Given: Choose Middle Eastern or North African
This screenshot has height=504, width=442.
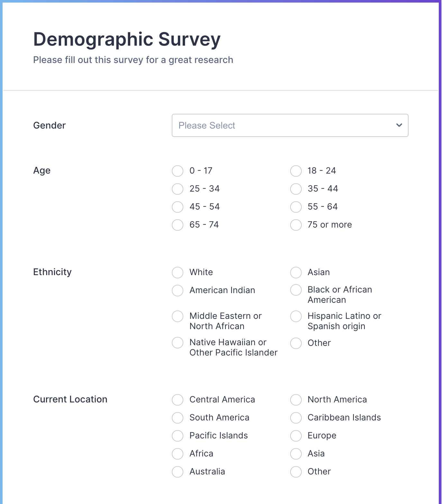Looking at the screenshot, I should tap(178, 316).
